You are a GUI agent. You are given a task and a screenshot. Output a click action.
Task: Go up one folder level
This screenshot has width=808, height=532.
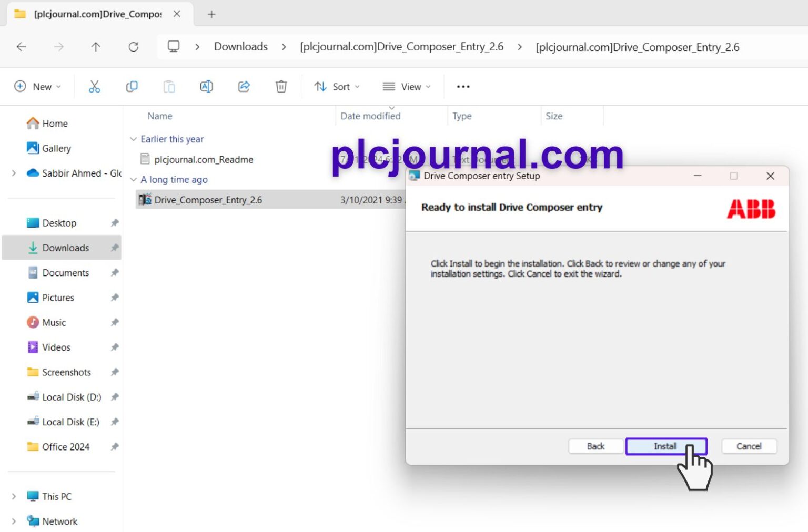tap(96, 47)
